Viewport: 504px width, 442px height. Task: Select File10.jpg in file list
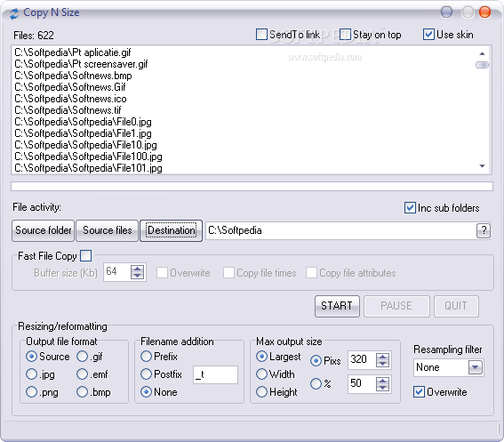coord(85,145)
